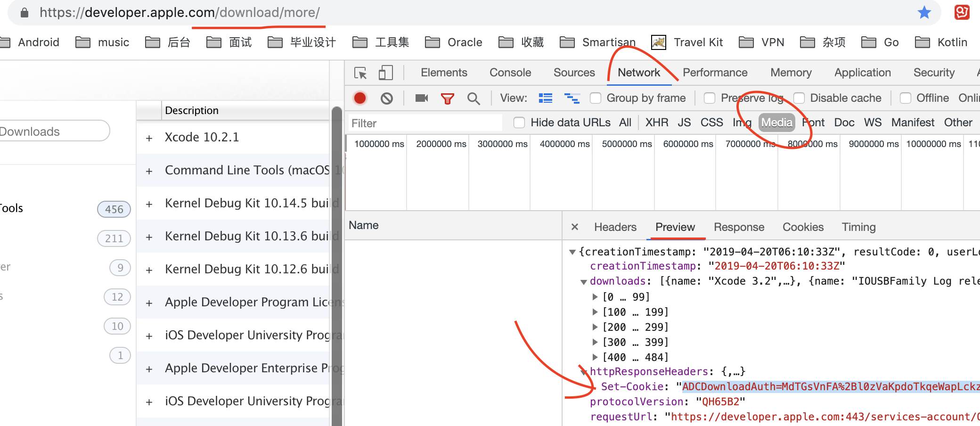Open the VPN bookmarks folder
The width and height of the screenshot is (980, 426).
[x=761, y=42]
